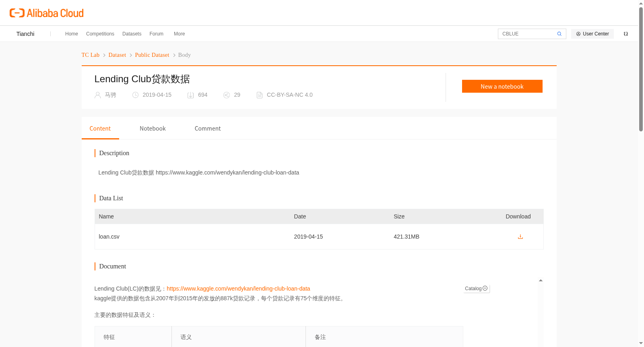Open the Alibaba Cloud logo homepage
Image resolution: width=644 pixels, height=347 pixels.
(x=47, y=13)
